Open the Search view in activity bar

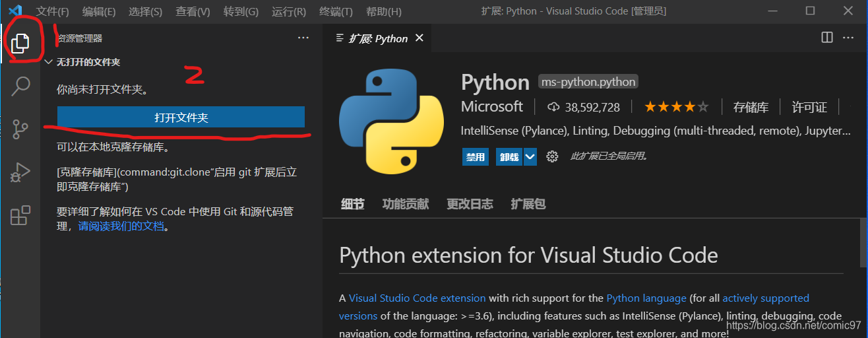[20, 86]
